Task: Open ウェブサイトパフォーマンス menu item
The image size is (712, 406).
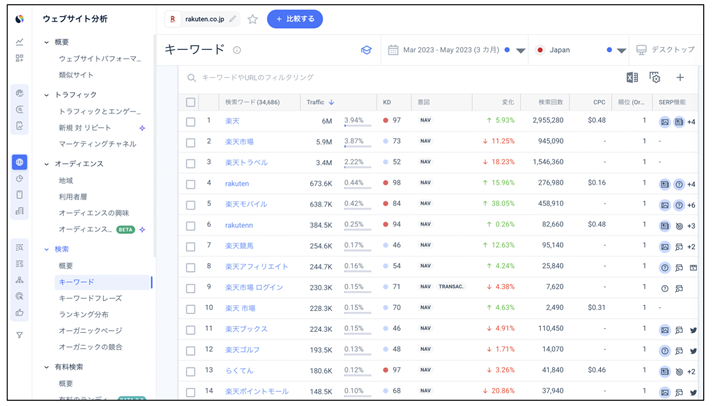Action: [100, 59]
